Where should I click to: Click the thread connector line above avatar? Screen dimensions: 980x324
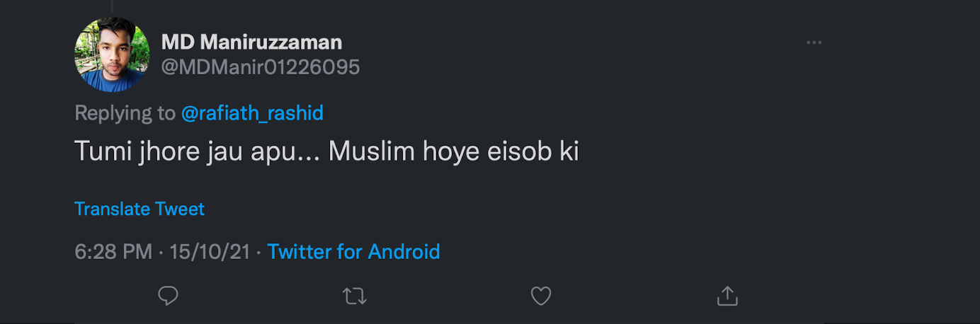click(112, 6)
